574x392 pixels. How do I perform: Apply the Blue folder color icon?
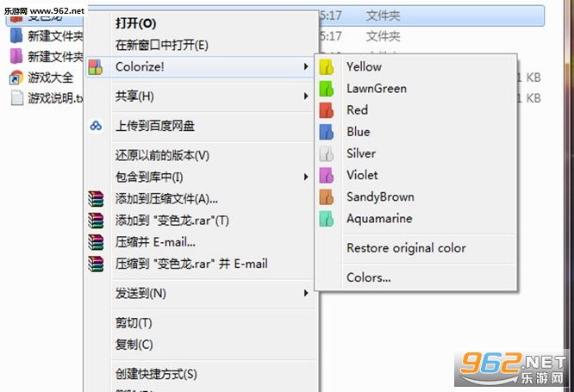click(x=326, y=132)
